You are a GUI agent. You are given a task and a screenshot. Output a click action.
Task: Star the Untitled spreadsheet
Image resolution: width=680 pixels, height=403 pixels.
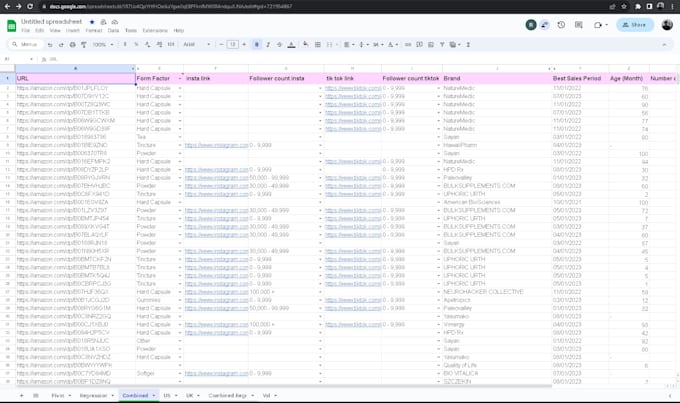[x=92, y=22]
